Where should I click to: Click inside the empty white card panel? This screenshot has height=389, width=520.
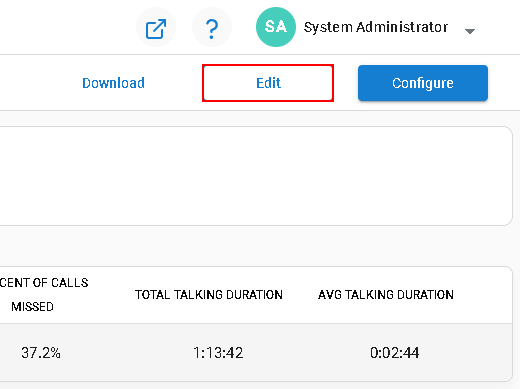[253, 176]
